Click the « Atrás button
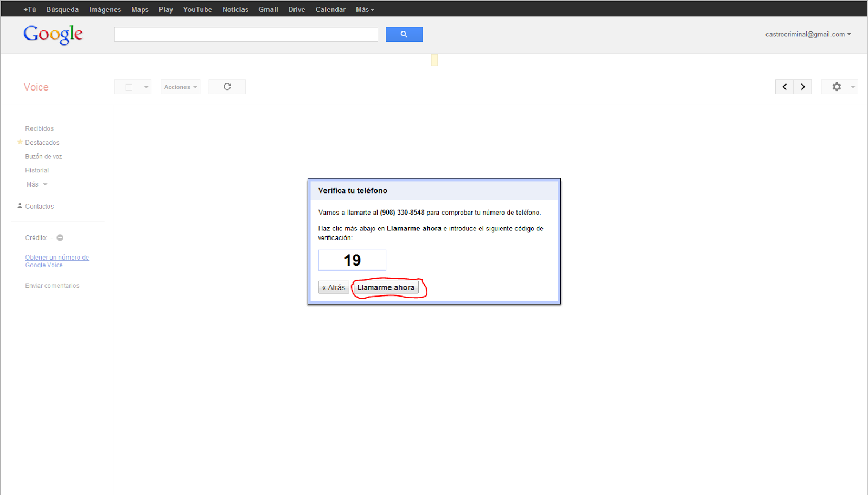This screenshot has height=495, width=868. point(334,287)
